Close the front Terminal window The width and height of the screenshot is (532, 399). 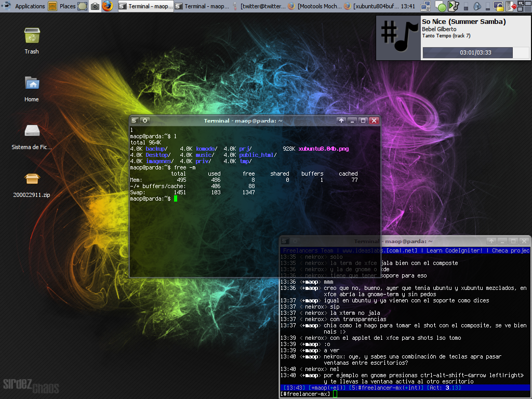(x=374, y=121)
